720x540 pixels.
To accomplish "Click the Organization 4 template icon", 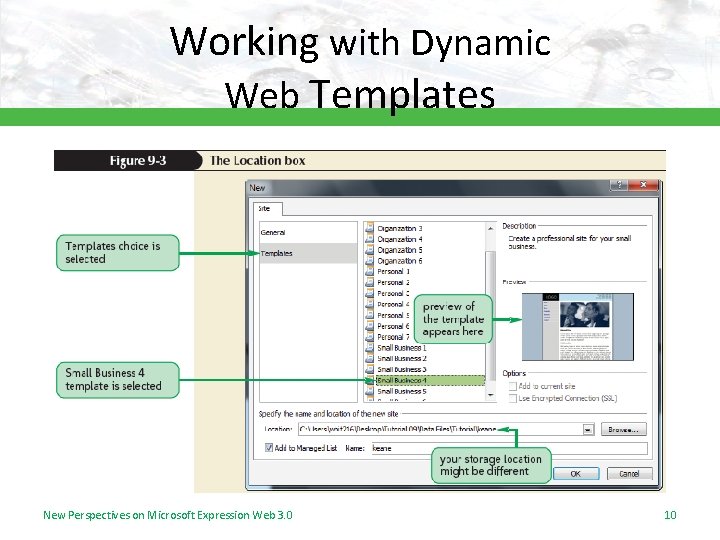I will 369,239.
